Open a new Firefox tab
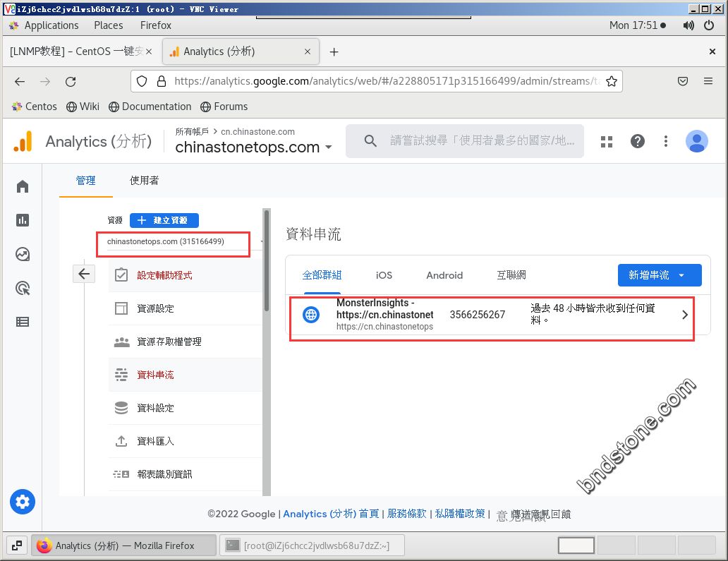The height and width of the screenshot is (561, 728). [334, 52]
